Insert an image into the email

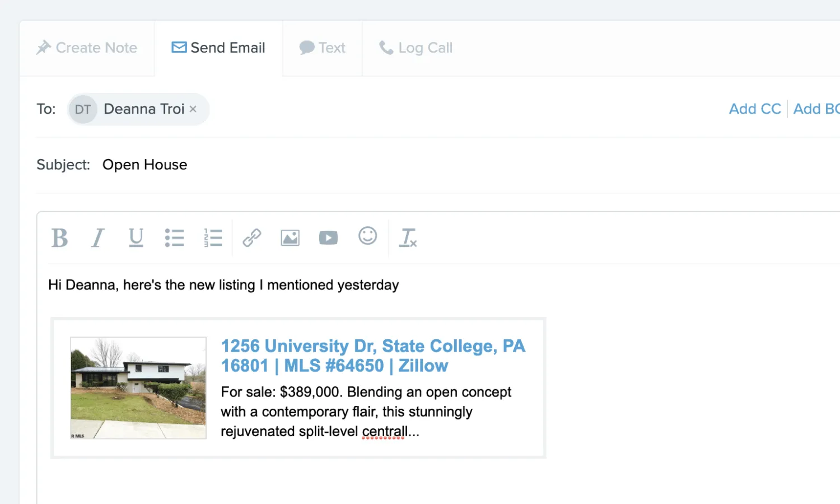[290, 237]
